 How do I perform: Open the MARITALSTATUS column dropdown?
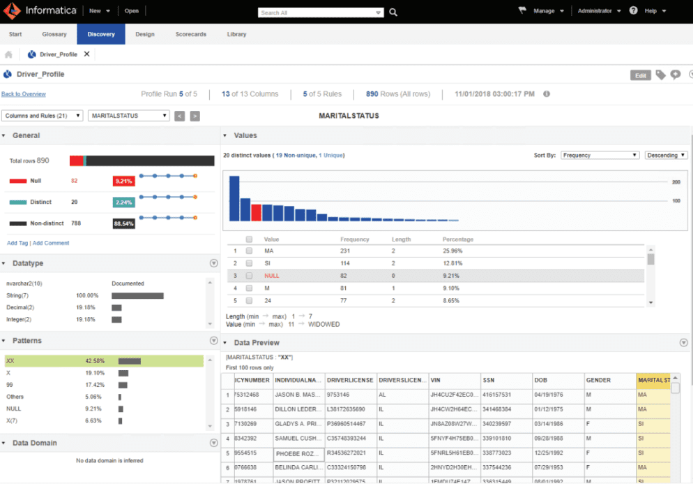click(129, 116)
